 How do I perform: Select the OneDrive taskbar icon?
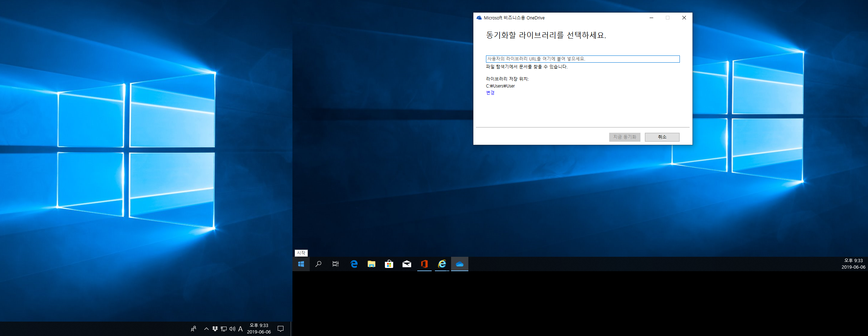coord(460,264)
